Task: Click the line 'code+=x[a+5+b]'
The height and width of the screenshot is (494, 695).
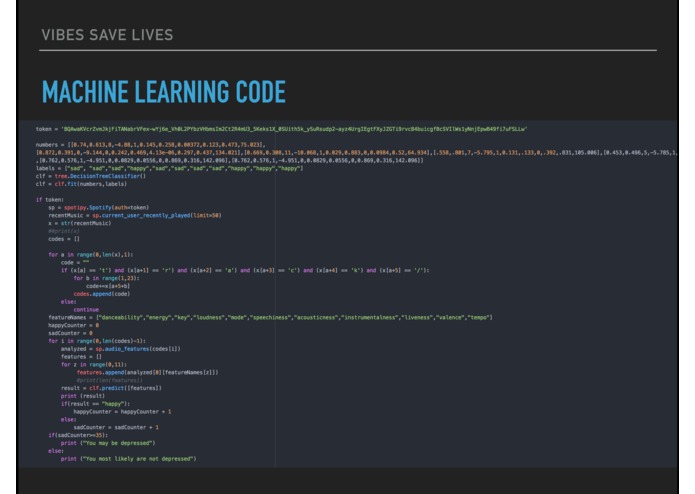Action: point(108,286)
